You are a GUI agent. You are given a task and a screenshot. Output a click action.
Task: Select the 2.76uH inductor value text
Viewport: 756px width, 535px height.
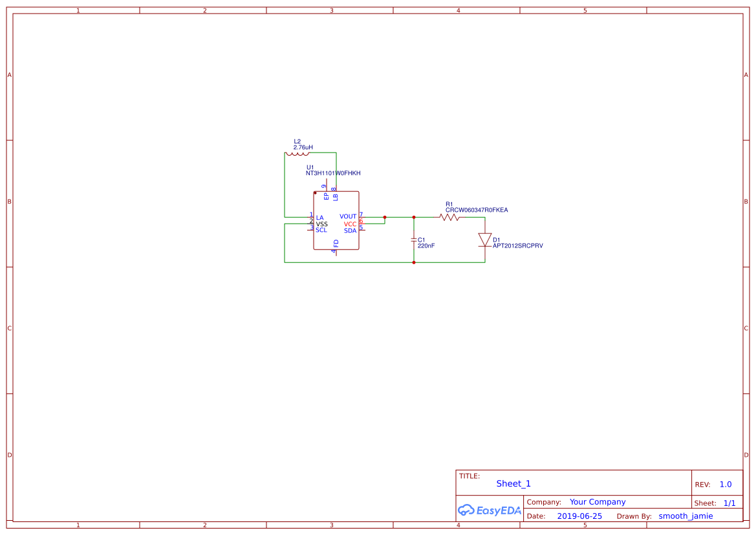(303, 147)
